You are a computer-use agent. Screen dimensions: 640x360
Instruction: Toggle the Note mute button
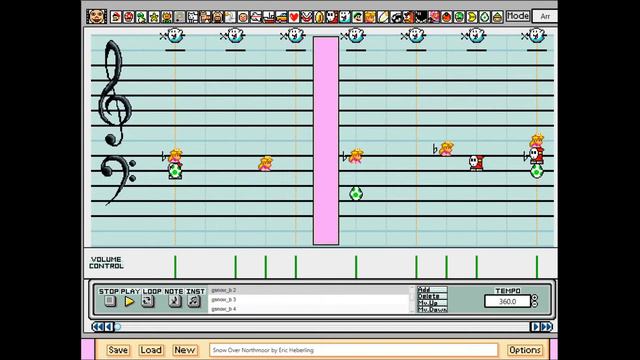[x=175, y=301]
